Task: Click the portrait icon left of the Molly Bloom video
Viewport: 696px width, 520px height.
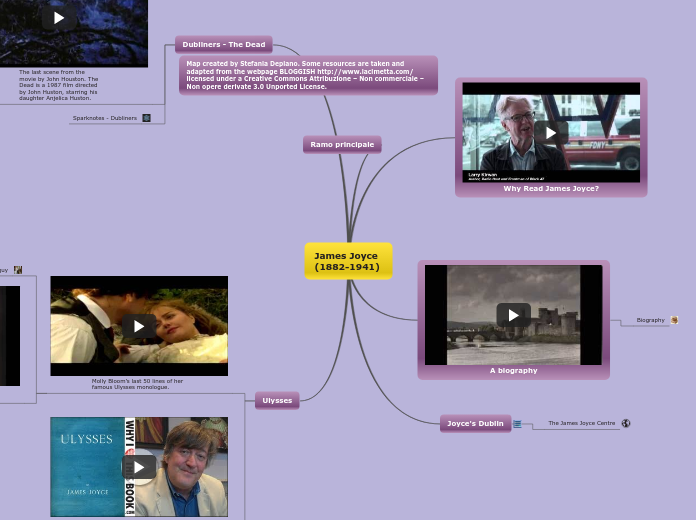Action: tap(18, 270)
